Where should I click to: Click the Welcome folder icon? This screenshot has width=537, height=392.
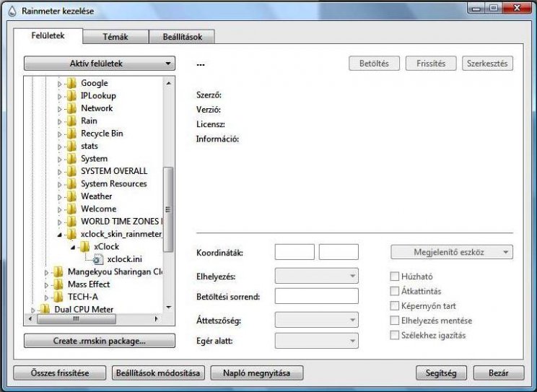coord(71,209)
